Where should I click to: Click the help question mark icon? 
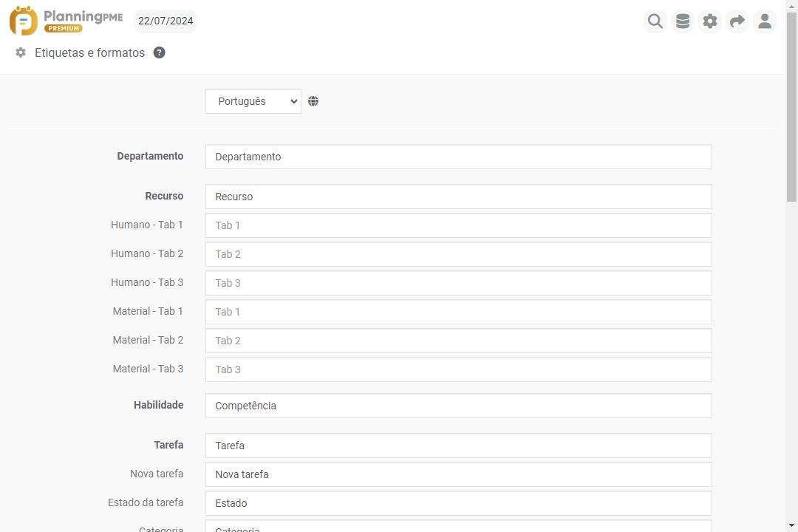click(x=160, y=52)
